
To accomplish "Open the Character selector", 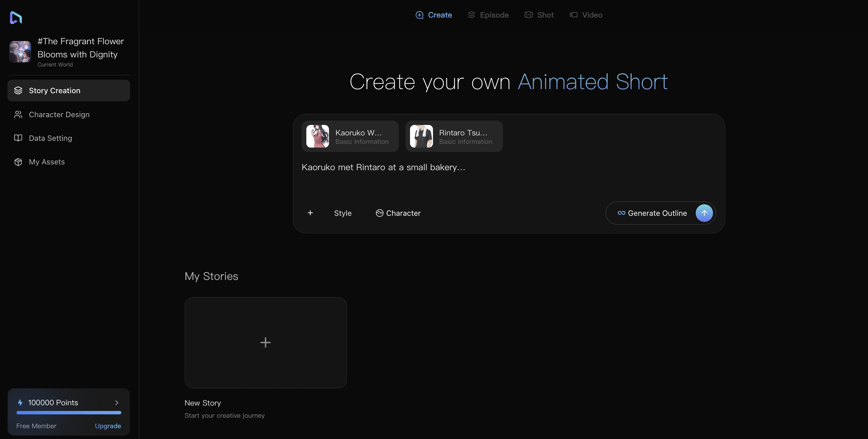I will [398, 213].
